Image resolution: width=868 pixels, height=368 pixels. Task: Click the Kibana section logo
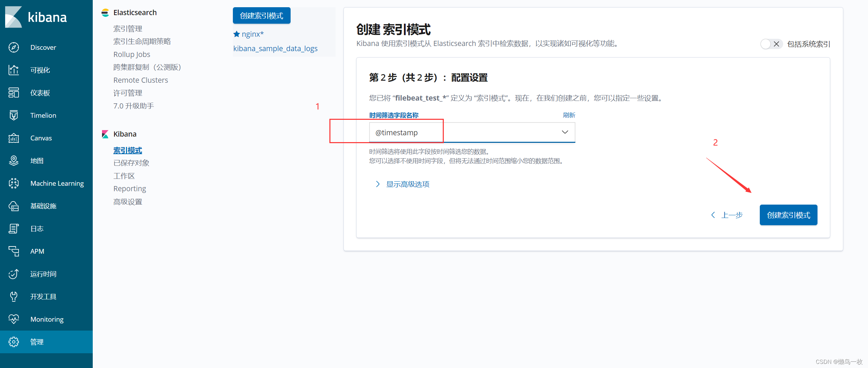pyautogui.click(x=105, y=134)
